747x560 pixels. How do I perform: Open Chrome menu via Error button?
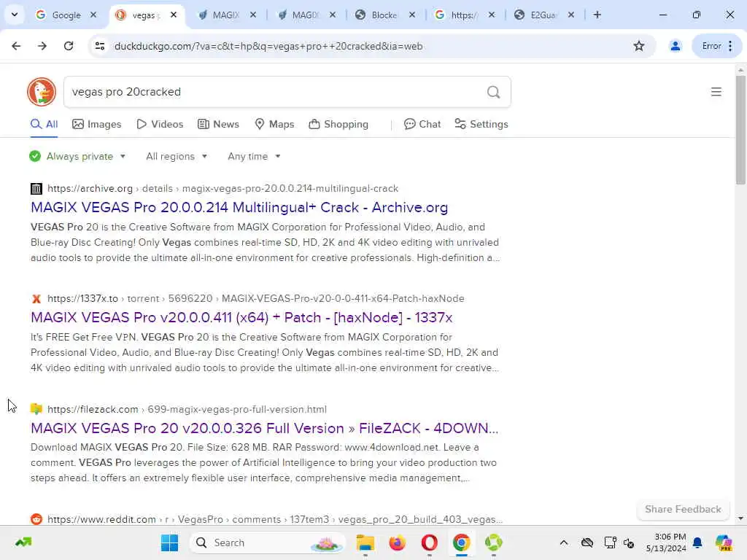pyautogui.click(x=717, y=46)
